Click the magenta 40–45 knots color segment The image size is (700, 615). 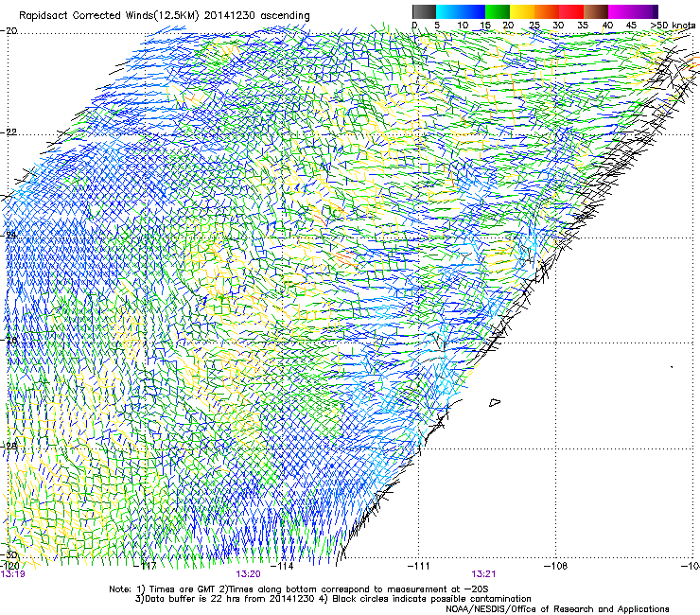click(x=621, y=11)
